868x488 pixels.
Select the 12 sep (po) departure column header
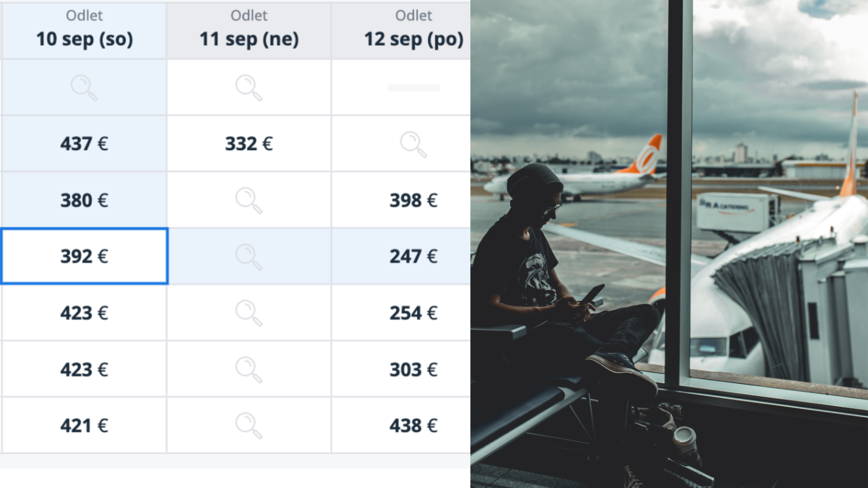point(414,31)
